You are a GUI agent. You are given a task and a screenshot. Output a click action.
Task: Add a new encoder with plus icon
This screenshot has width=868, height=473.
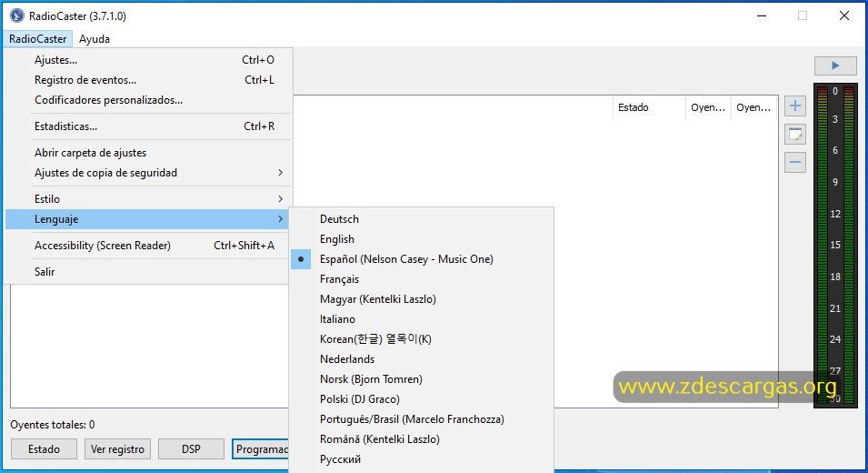[795, 106]
